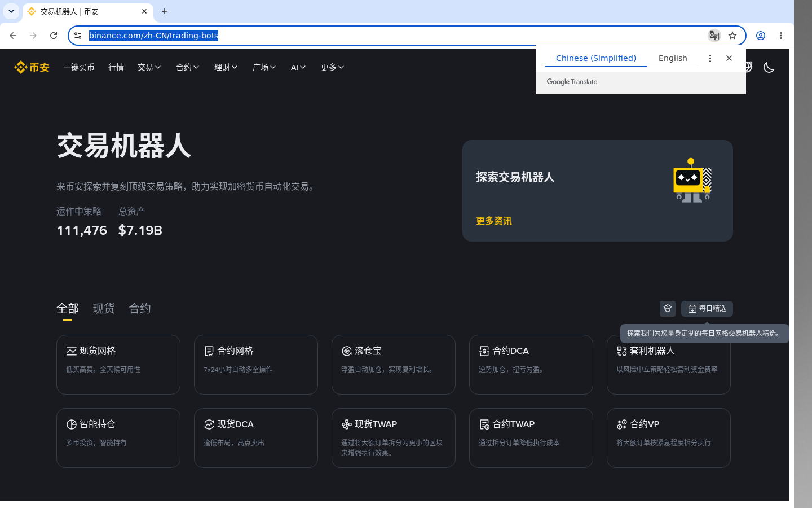Click the 现货TWAP icon
The width and height of the screenshot is (812, 508).
pyautogui.click(x=347, y=424)
